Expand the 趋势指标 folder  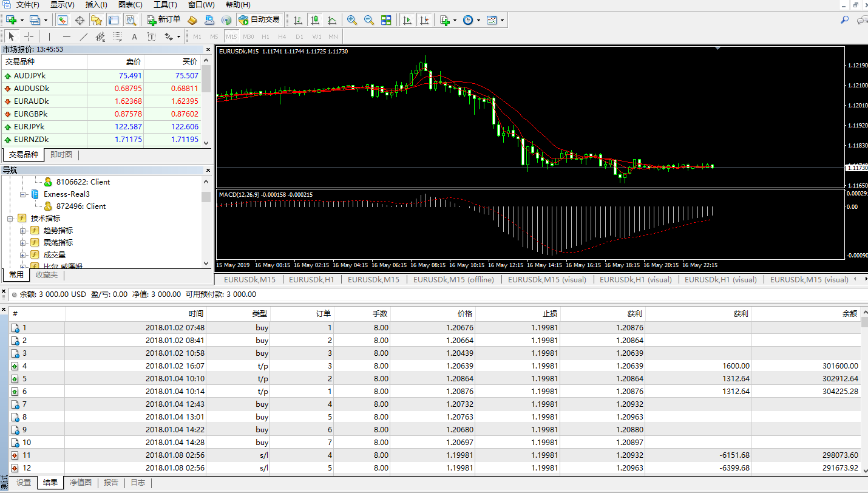click(22, 231)
